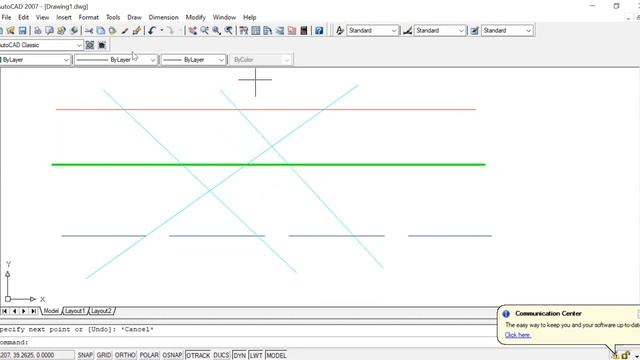Click the Publish icon
Screen dimensions: 640x360
(x=62, y=31)
